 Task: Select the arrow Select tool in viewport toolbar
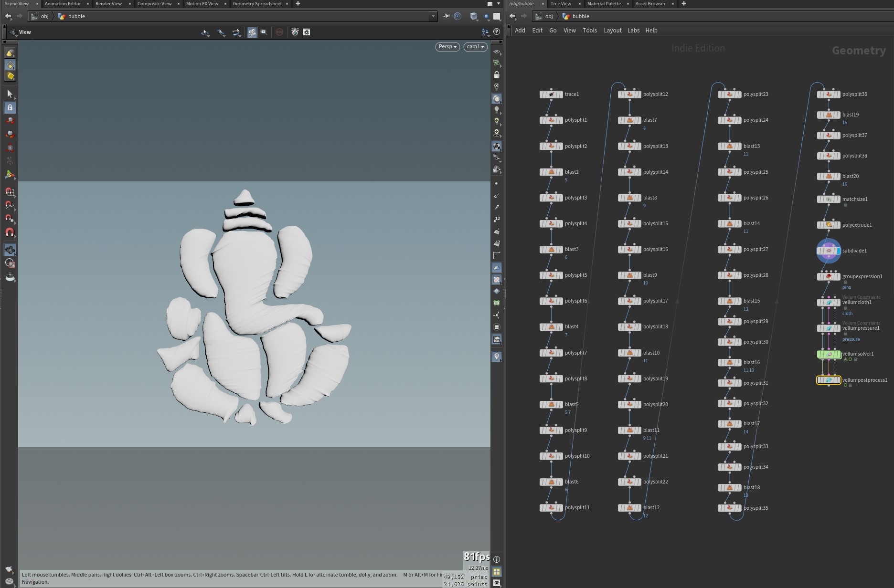pos(10,94)
